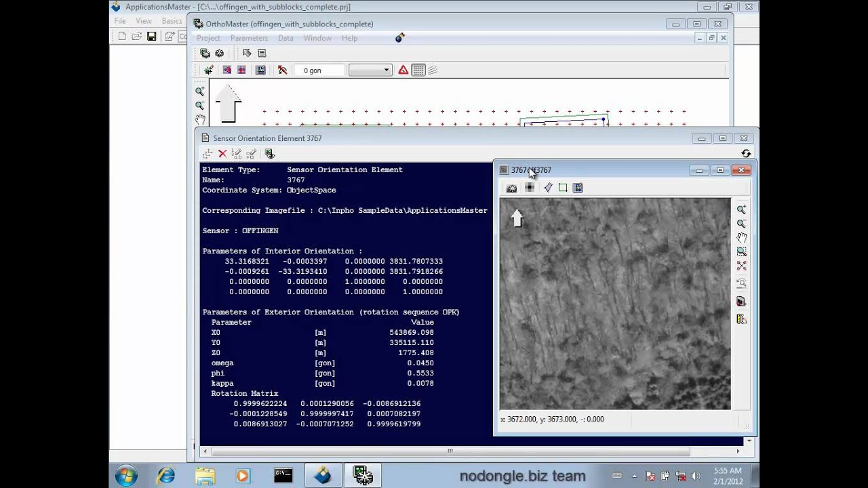The height and width of the screenshot is (488, 868).
Task: Click the scroll right arrow in Sensor Orientation window
Action: pos(738,451)
